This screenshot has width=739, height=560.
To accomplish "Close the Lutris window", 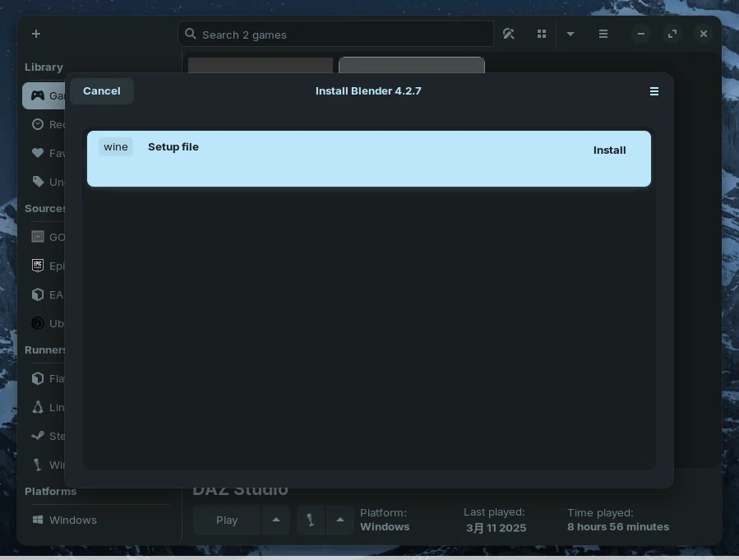I will click(704, 34).
